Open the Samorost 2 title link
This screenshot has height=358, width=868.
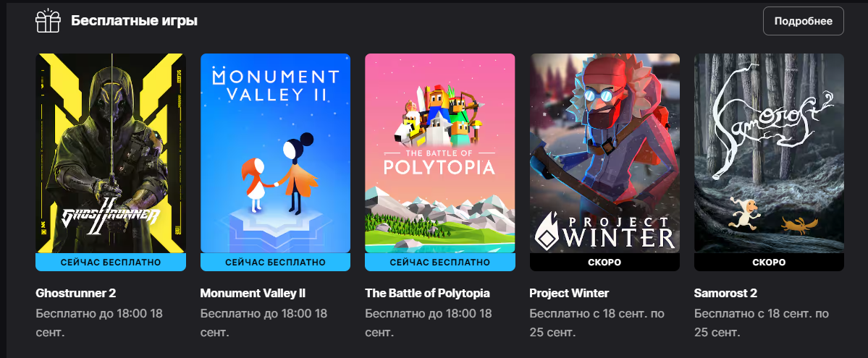click(725, 293)
